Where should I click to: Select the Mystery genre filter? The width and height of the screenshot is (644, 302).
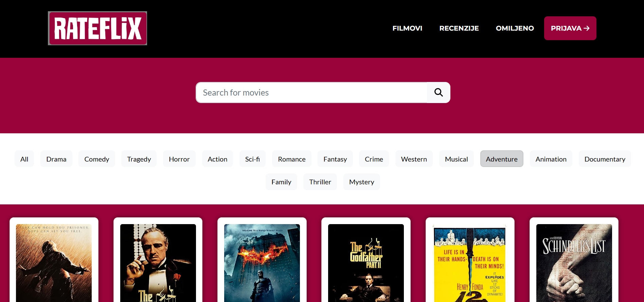pyautogui.click(x=362, y=182)
